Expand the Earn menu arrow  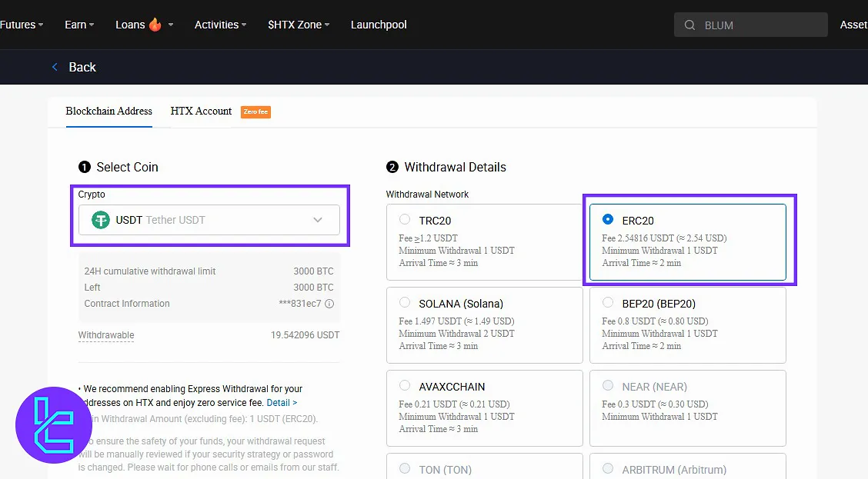[x=92, y=25]
